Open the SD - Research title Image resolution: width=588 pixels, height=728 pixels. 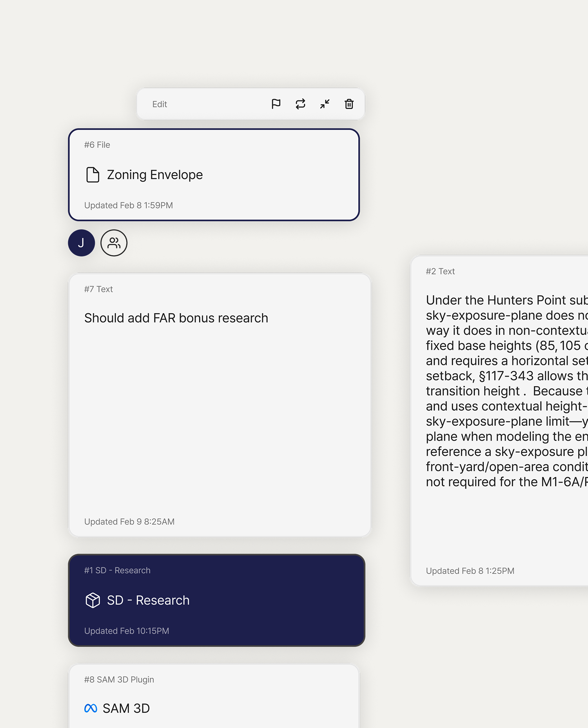click(148, 600)
